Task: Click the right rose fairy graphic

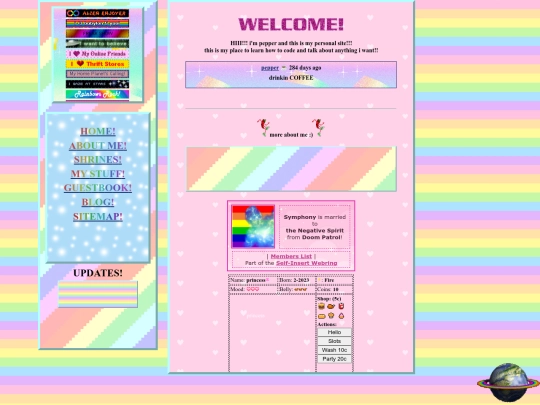Action: 319,127
